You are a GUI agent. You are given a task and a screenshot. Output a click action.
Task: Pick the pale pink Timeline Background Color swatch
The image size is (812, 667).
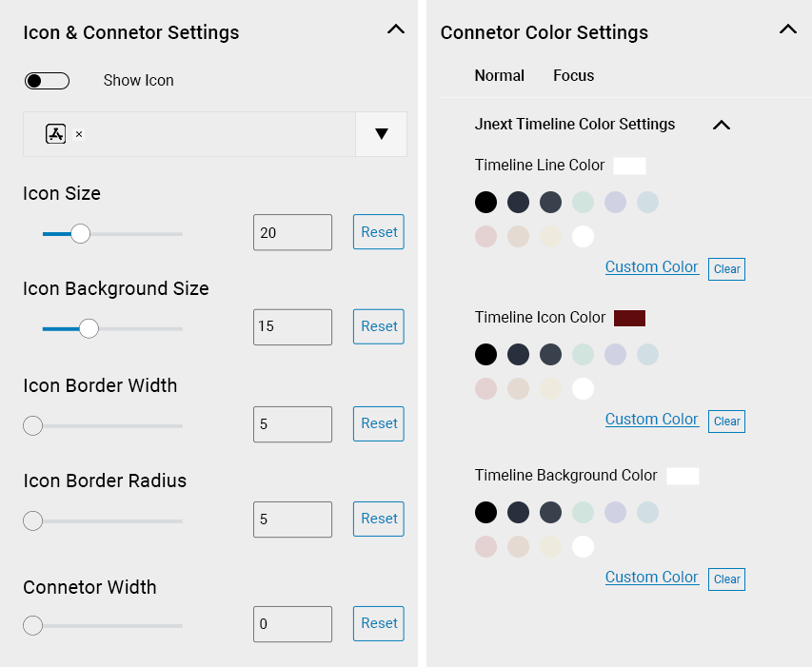tap(485, 547)
